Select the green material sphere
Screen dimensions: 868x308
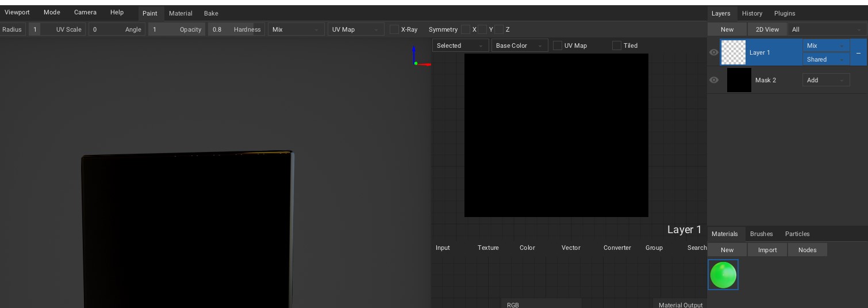coord(723,275)
